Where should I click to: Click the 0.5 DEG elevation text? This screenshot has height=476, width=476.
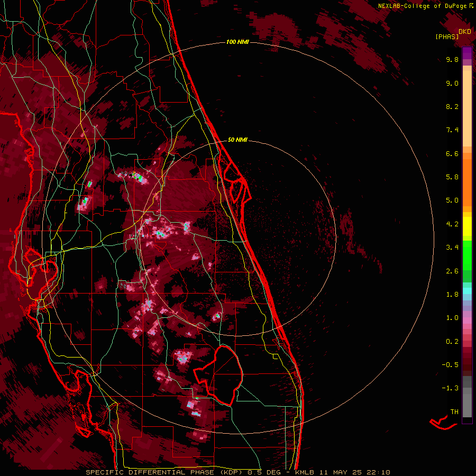pos(264,472)
